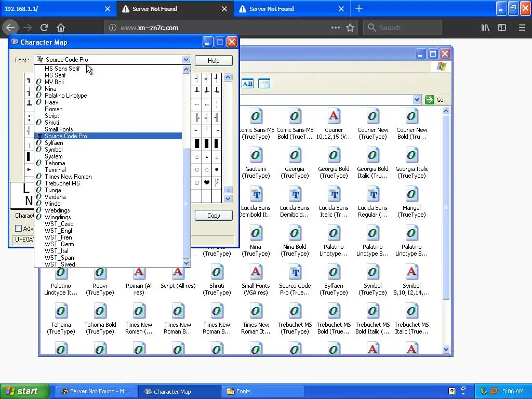Open the Windows Start menu
This screenshot has height=399, width=532.
[x=25, y=391]
